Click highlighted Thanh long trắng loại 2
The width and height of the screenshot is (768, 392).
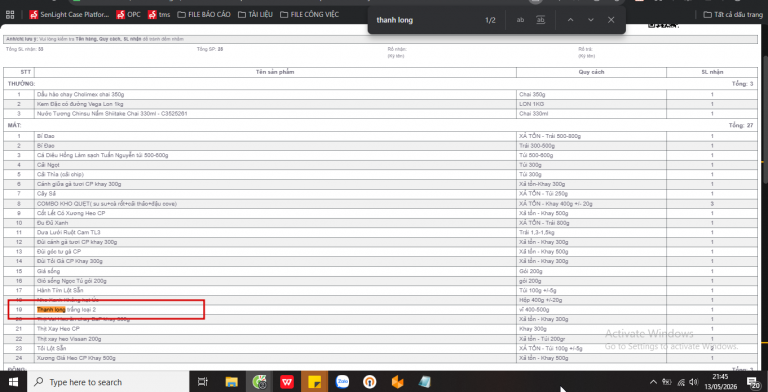point(67,310)
